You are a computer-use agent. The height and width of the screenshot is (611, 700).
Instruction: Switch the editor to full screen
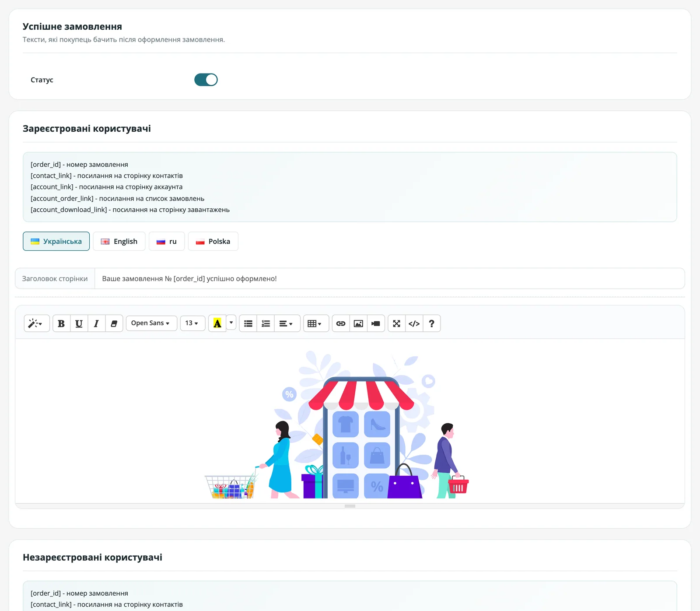click(397, 323)
